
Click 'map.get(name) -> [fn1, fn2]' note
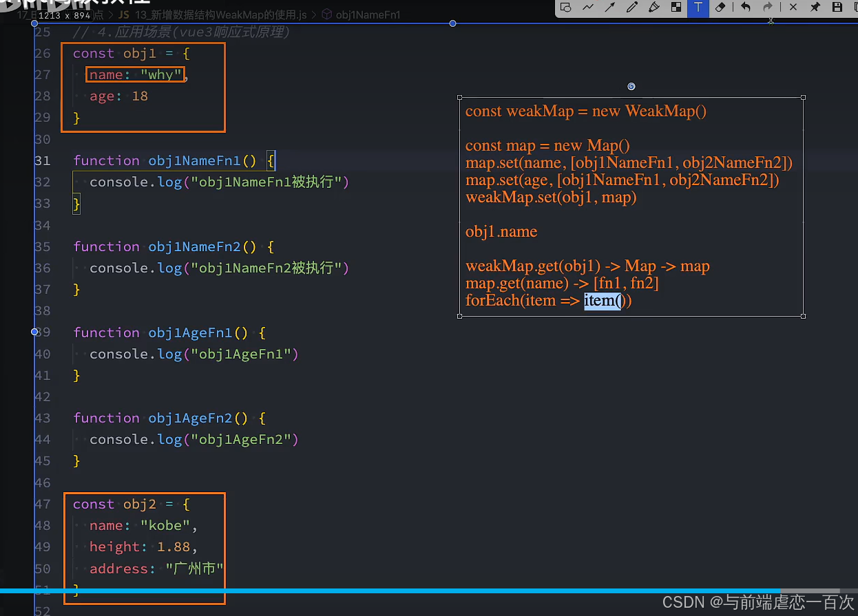[x=562, y=283]
